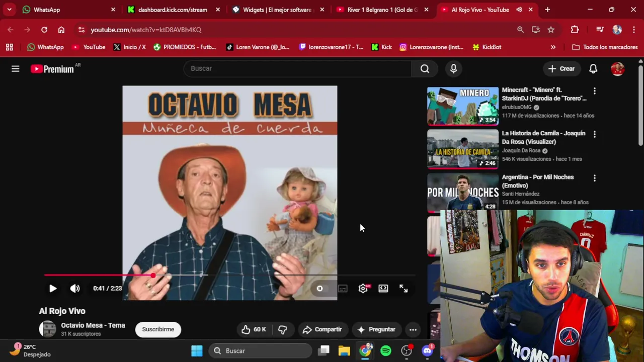Click the Windows taskbar Buscar box
This screenshot has width=644, height=362.
click(x=260, y=351)
